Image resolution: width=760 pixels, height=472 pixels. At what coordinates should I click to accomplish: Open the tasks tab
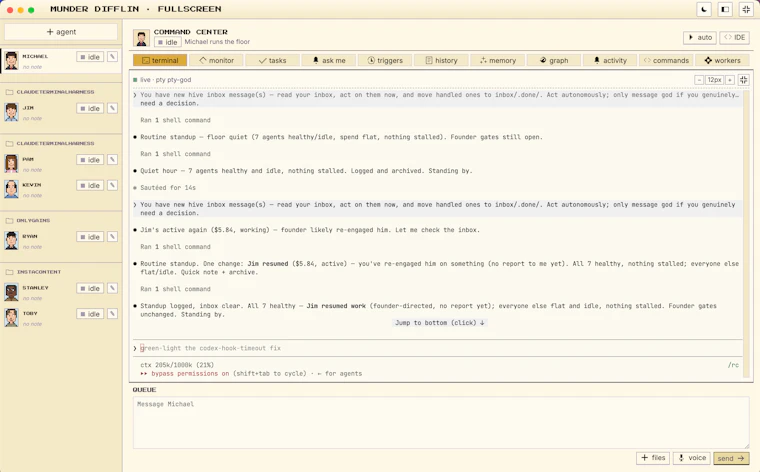[x=272, y=60]
